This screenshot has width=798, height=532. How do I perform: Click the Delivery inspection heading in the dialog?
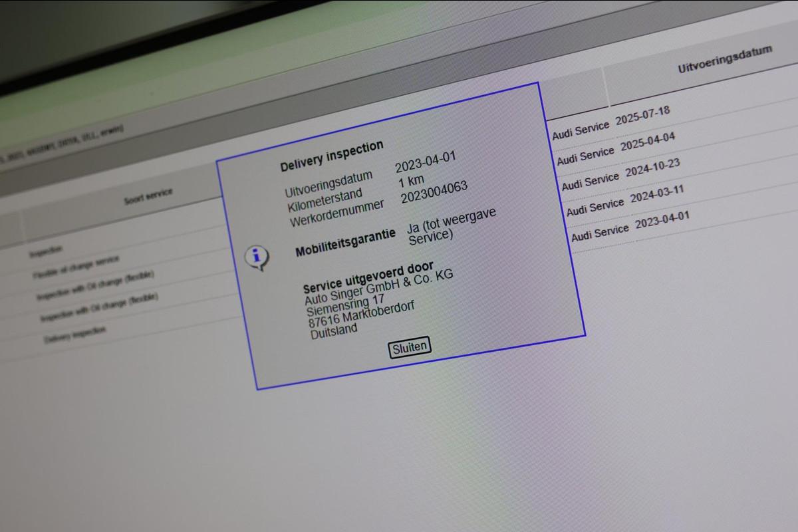332,156
